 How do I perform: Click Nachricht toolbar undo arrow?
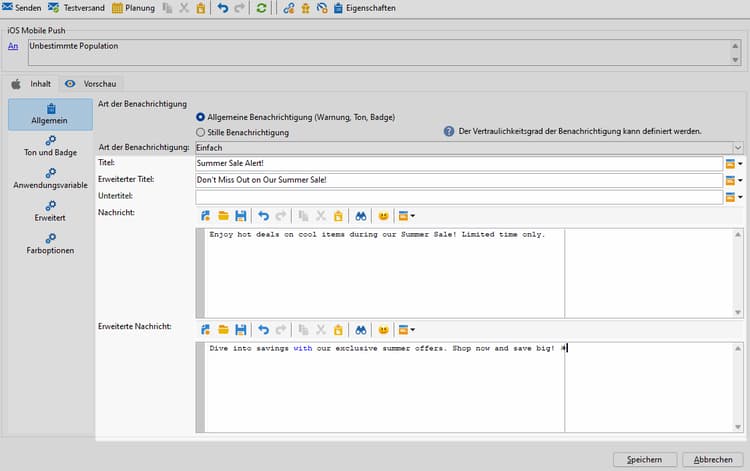coord(264,216)
